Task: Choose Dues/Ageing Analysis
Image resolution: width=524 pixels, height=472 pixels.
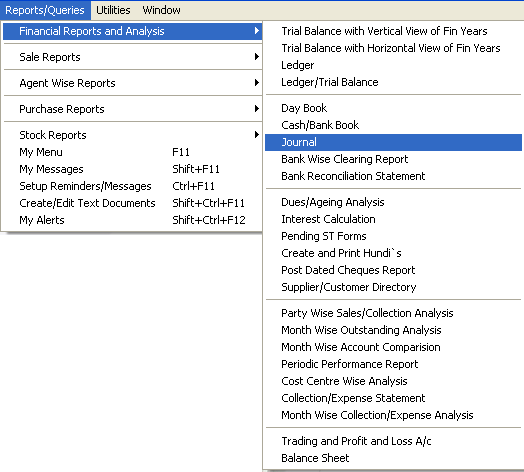Action: [393, 202]
